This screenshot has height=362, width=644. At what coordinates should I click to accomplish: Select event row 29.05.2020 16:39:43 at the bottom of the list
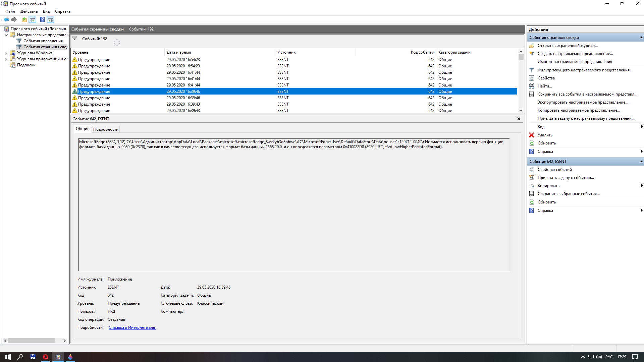coord(294,111)
